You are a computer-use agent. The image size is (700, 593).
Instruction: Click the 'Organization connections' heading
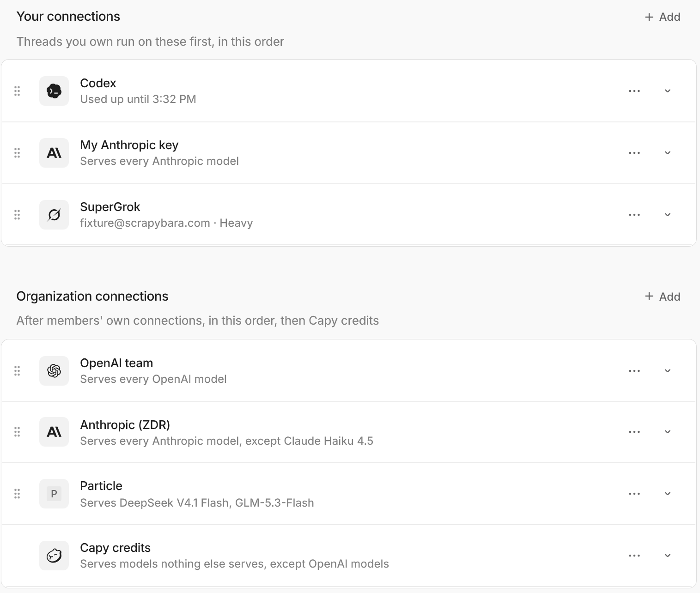92,296
